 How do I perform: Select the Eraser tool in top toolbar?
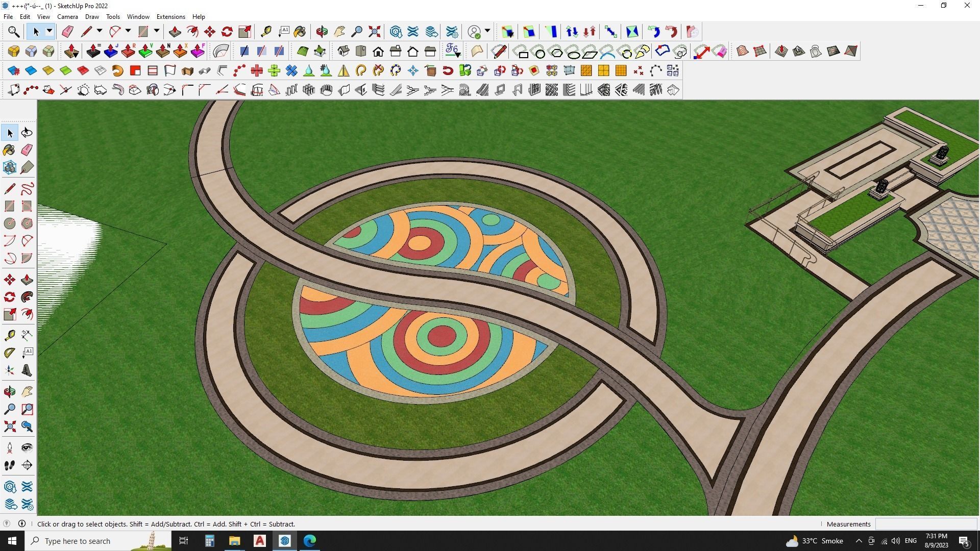pyautogui.click(x=67, y=32)
